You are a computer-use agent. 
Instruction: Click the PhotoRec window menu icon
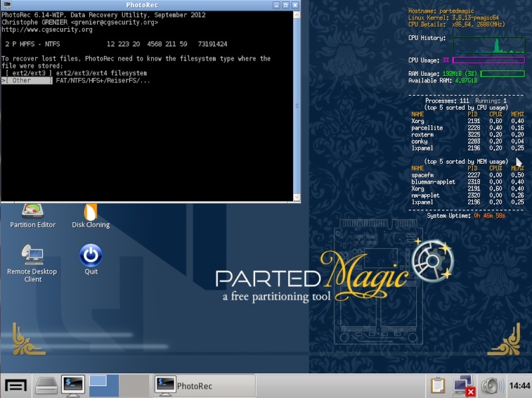click(x=7, y=5)
